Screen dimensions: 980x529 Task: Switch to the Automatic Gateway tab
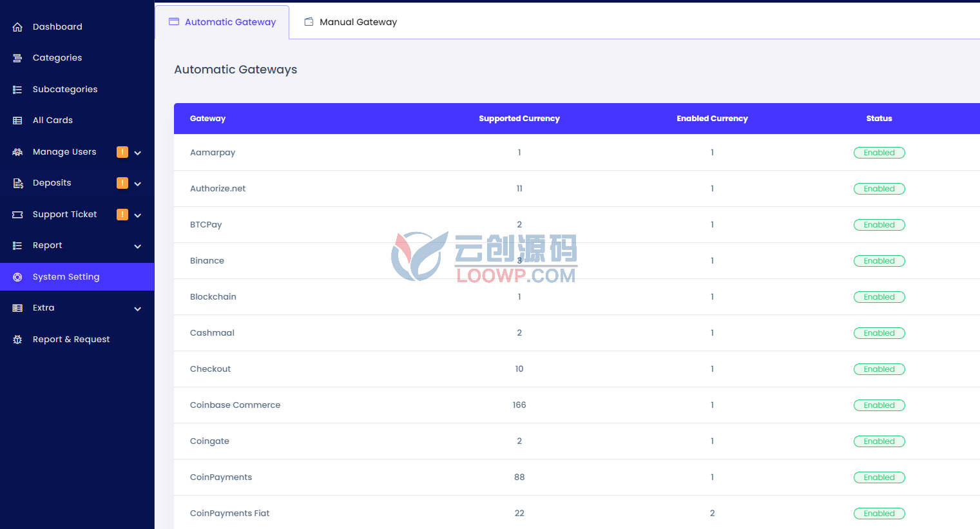222,22
